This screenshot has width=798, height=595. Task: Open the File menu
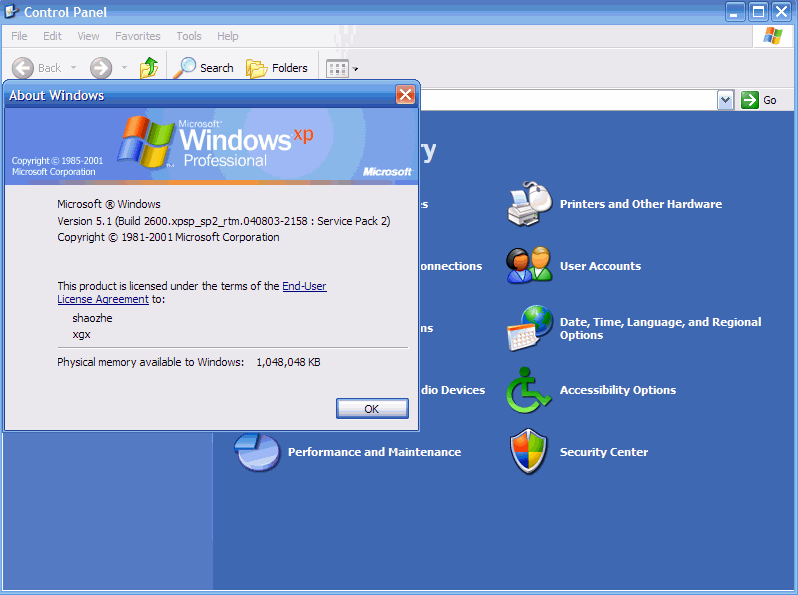[x=19, y=36]
